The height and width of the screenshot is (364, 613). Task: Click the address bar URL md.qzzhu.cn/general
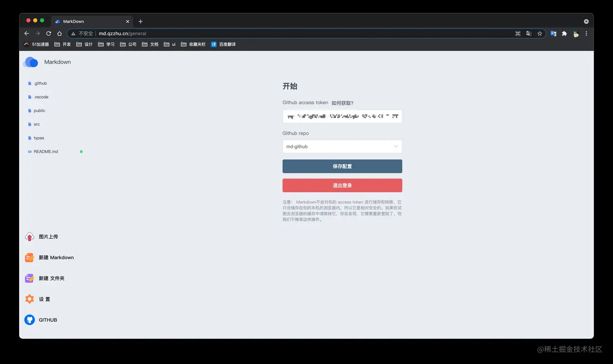[122, 34]
